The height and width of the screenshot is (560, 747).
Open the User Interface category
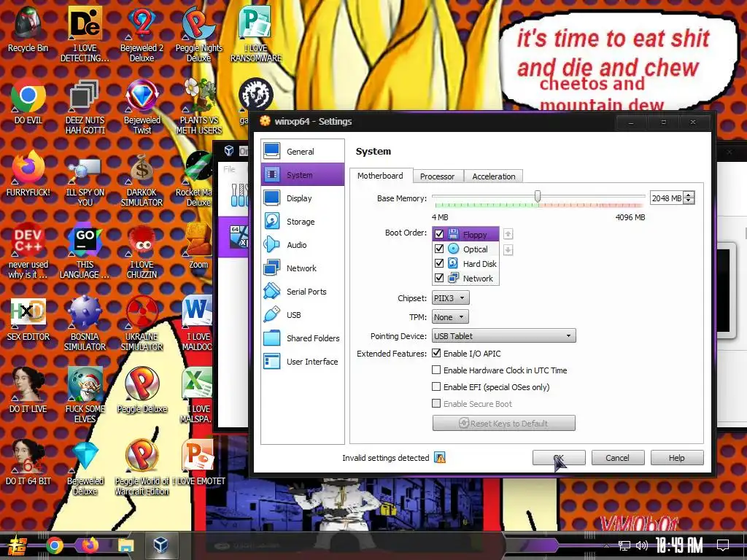tap(303, 362)
